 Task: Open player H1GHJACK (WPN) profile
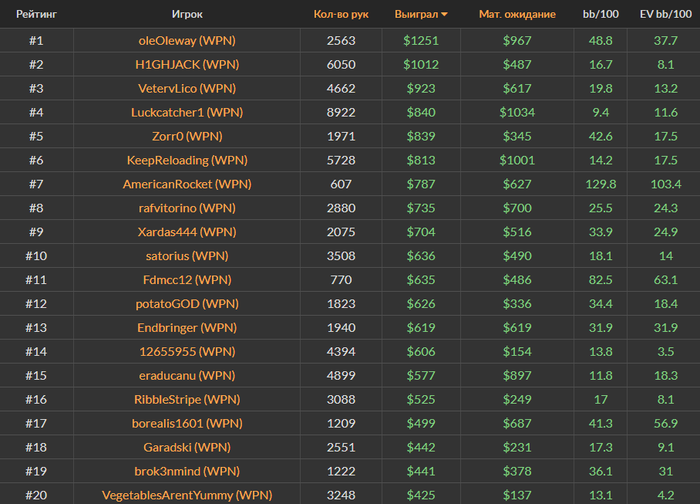187,65
